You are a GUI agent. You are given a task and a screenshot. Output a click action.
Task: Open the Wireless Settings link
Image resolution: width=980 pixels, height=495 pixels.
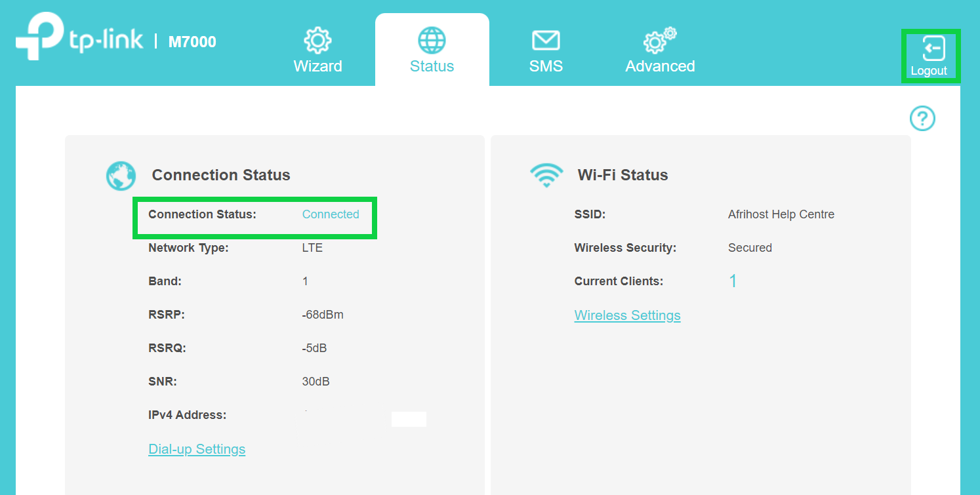coord(627,315)
